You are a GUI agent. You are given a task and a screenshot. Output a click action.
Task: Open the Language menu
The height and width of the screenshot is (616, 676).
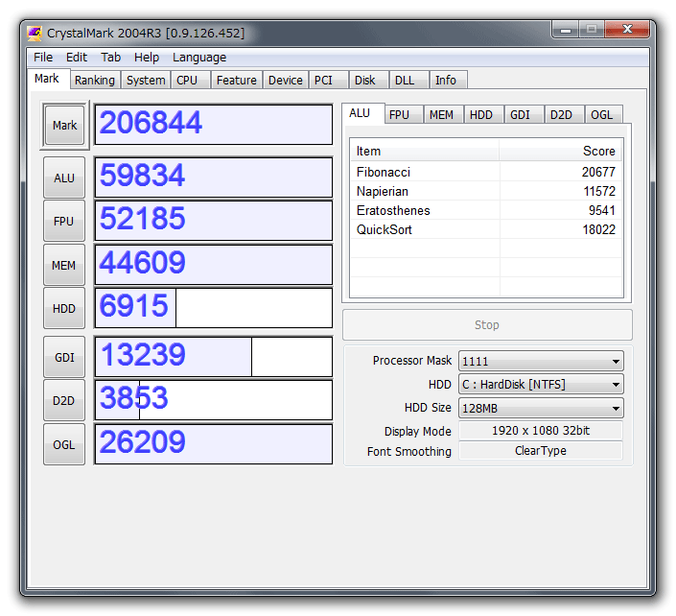coord(199,58)
